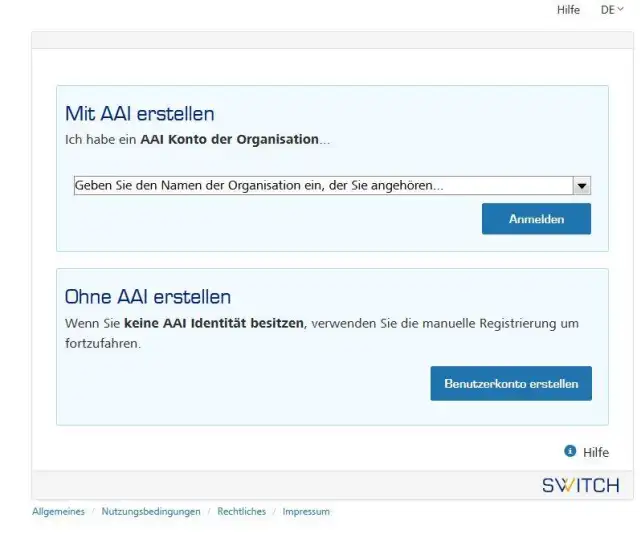The width and height of the screenshot is (640, 542).
Task: Open Hilfe in the top bar
Action: (x=568, y=9)
